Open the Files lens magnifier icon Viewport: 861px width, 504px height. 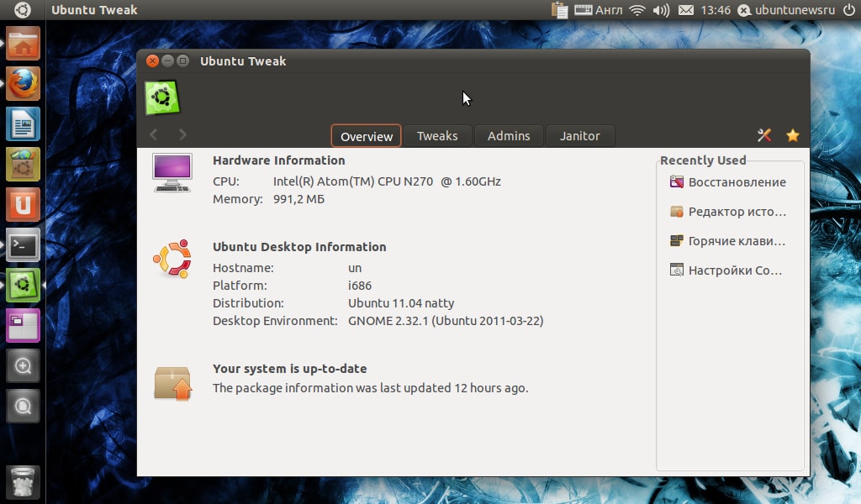click(x=23, y=407)
